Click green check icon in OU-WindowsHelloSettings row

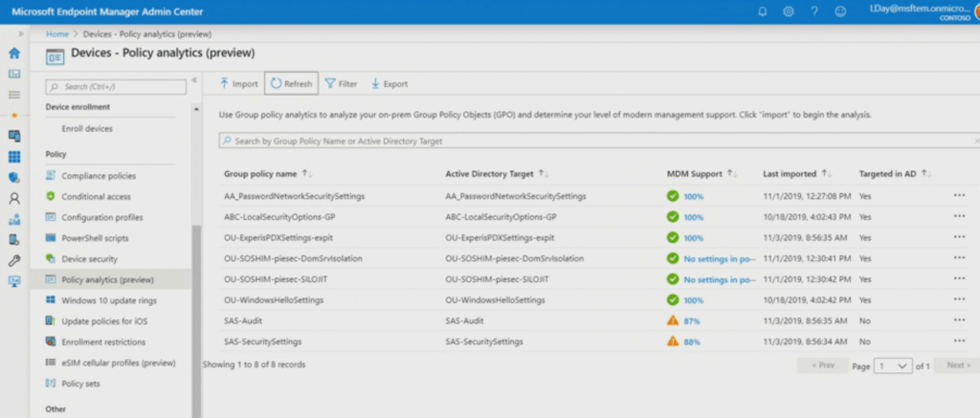click(673, 300)
